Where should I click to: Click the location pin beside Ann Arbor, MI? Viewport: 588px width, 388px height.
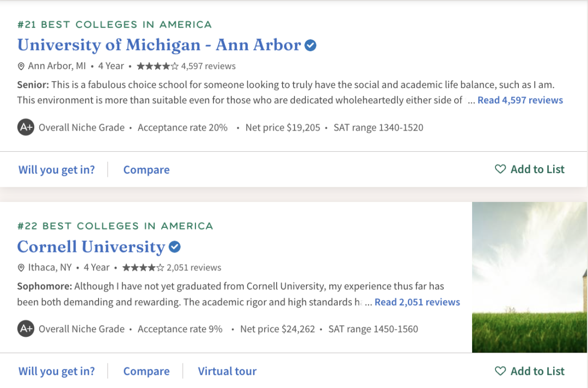[x=21, y=66]
